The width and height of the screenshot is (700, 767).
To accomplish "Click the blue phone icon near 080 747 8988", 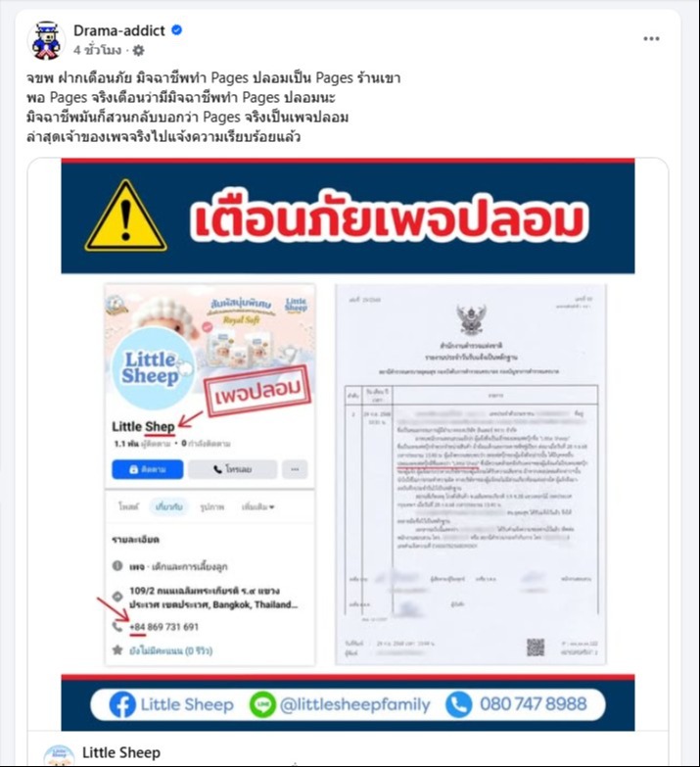I will click(x=458, y=704).
